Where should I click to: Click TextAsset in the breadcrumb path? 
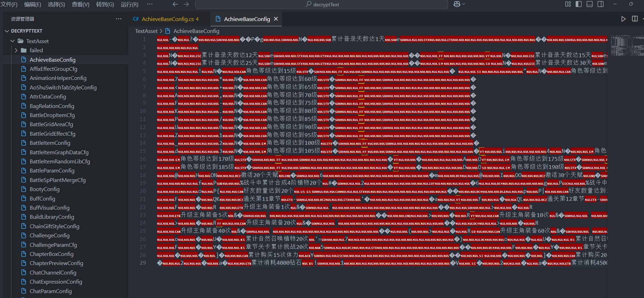pos(146,31)
